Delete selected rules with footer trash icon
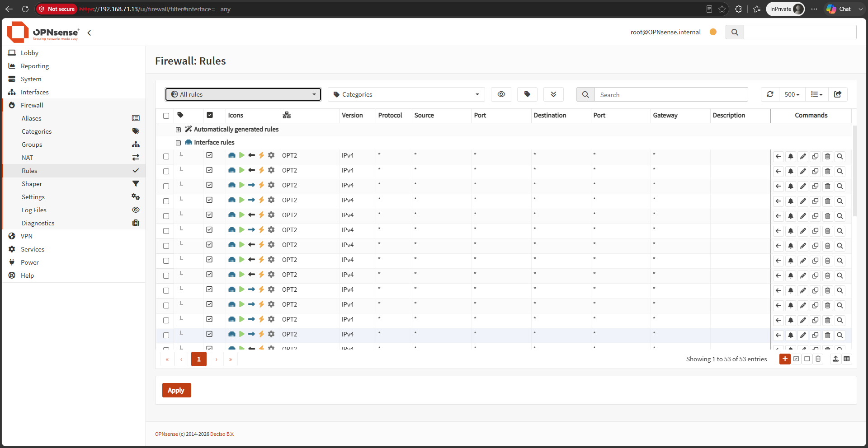The image size is (868, 448). click(x=818, y=359)
